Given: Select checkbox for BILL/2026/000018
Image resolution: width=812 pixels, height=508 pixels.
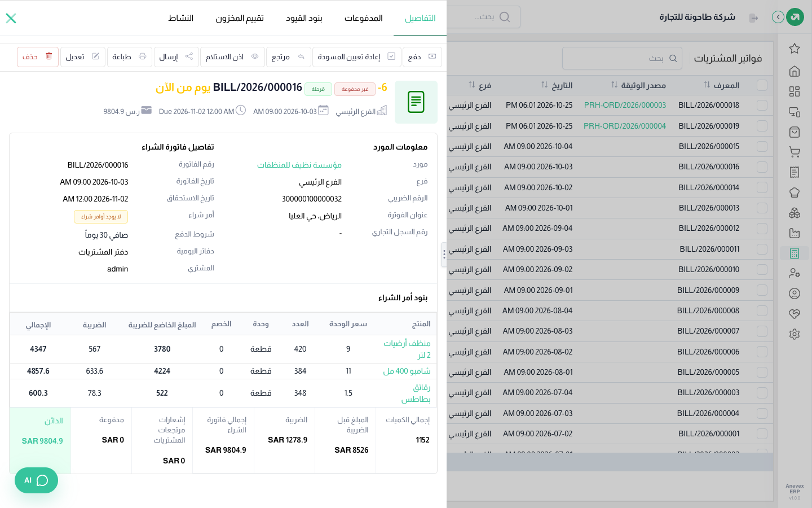Looking at the screenshot, I should (762, 106).
